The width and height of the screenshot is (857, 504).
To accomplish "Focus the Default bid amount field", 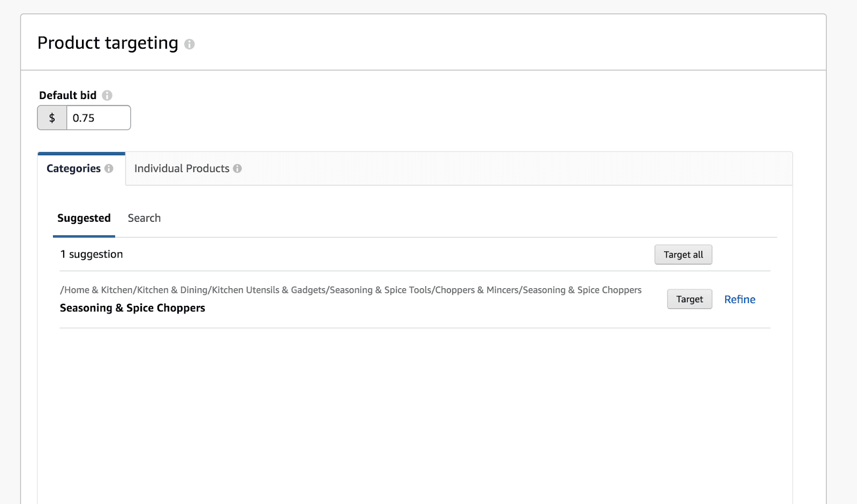I will click(x=98, y=118).
